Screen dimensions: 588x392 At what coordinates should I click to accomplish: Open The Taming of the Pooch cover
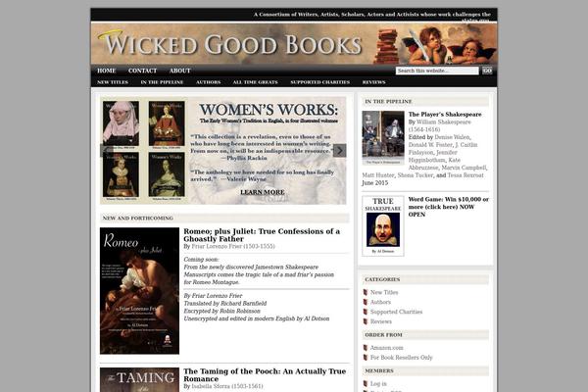[x=139, y=379]
